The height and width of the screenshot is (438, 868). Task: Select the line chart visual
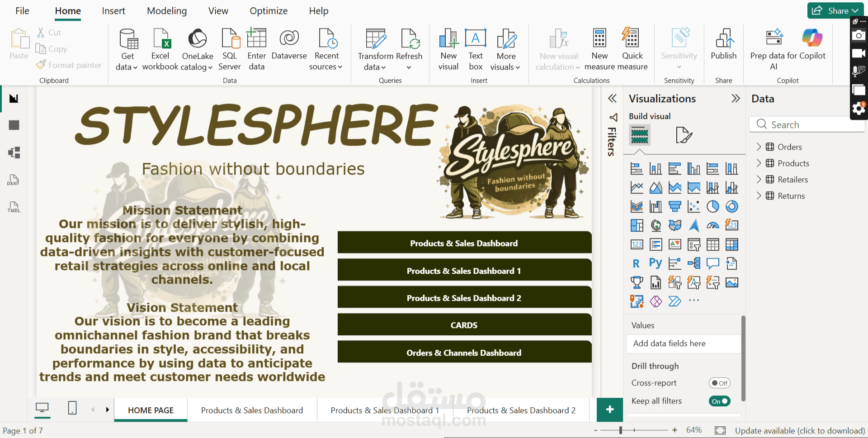(637, 187)
